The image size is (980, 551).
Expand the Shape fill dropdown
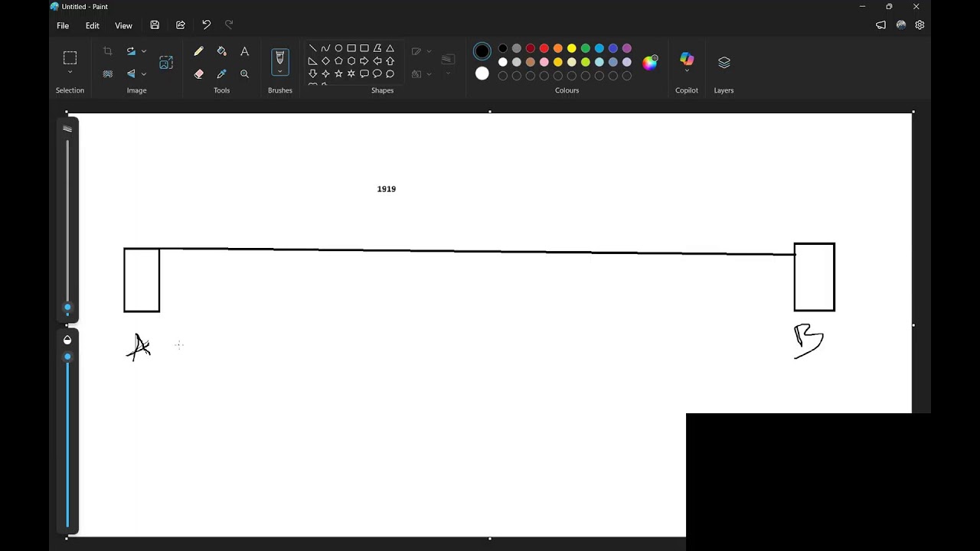tap(429, 74)
